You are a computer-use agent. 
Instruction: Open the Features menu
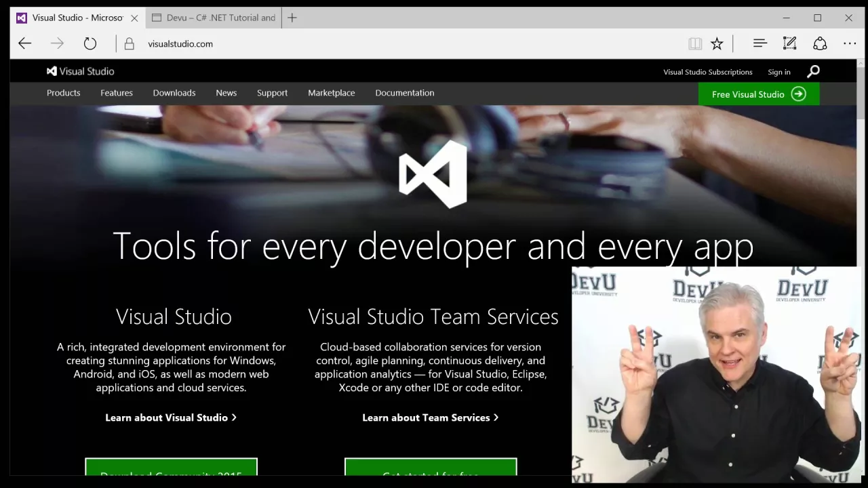pos(117,93)
